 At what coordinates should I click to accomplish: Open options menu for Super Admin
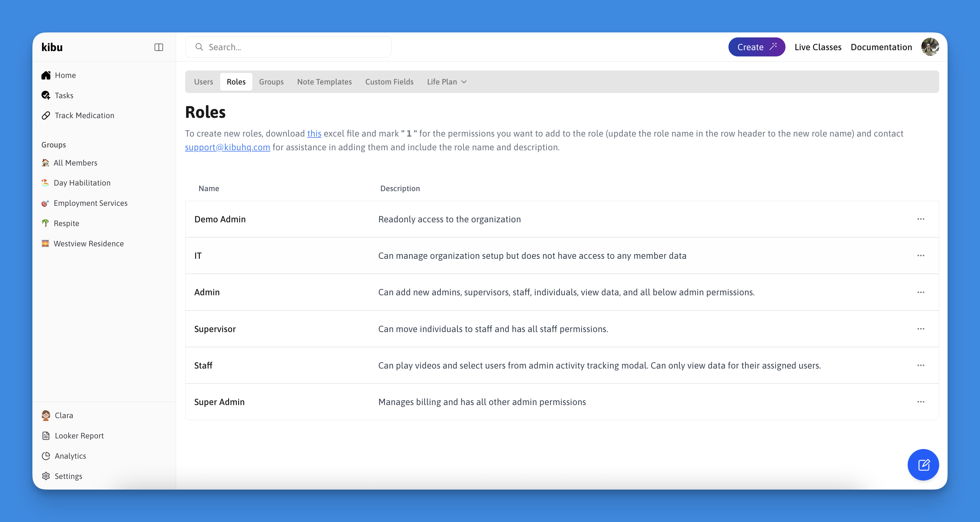[x=920, y=402]
